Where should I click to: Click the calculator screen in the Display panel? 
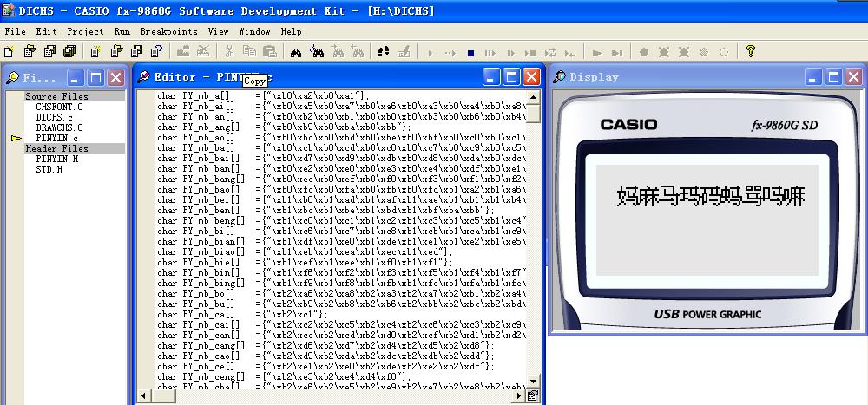[707, 219]
